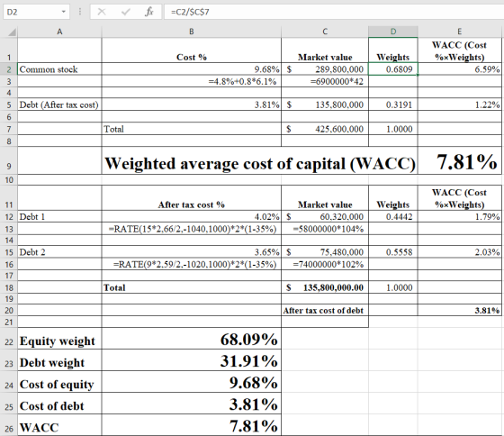Click the 31.91% cell
504x436 pixels.
[191, 360]
